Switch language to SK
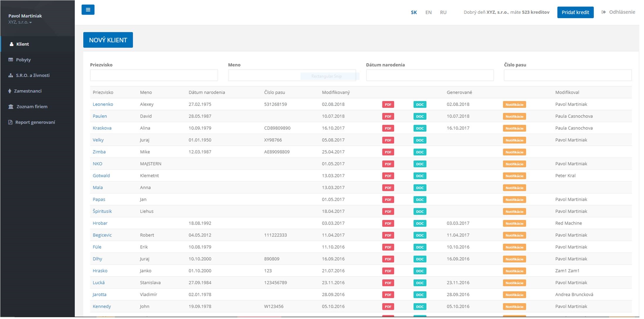Screen dimensions: 644x319 (414, 12)
